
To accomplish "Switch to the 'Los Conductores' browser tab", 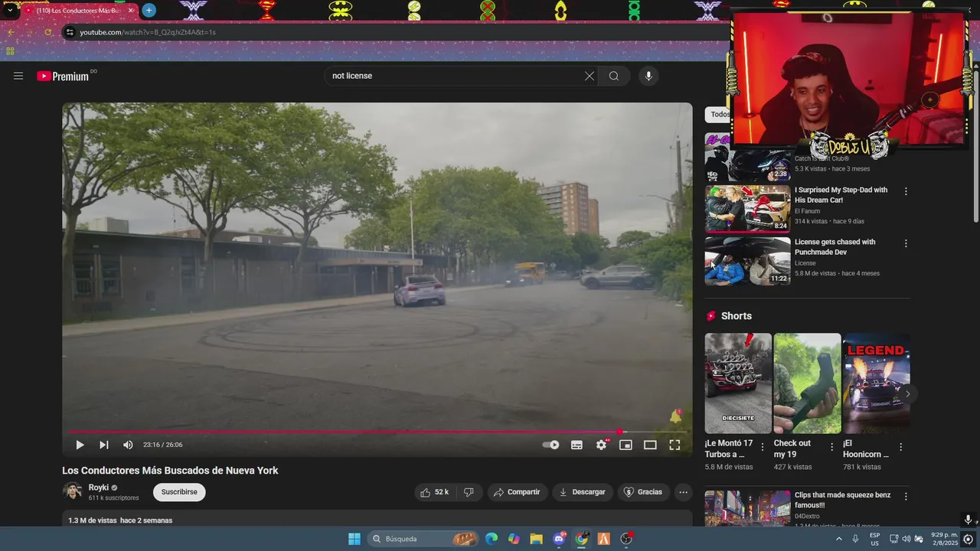I will [x=78, y=10].
